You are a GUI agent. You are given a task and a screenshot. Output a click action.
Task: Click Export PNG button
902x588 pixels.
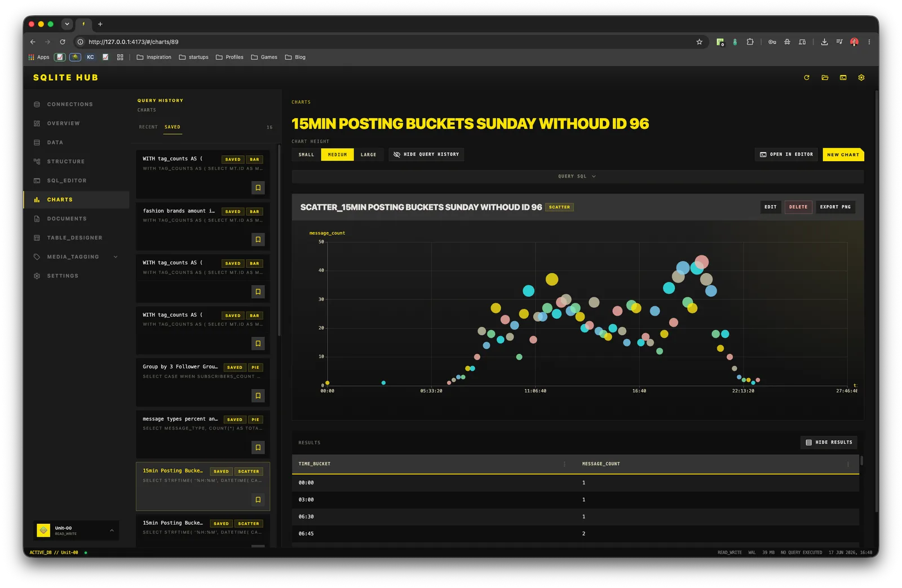pos(835,207)
